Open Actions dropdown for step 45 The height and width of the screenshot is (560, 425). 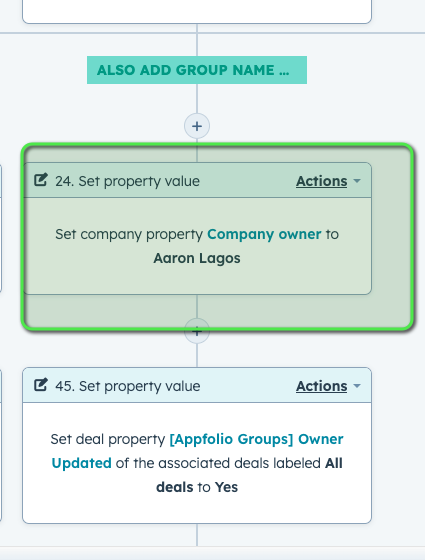[321, 386]
